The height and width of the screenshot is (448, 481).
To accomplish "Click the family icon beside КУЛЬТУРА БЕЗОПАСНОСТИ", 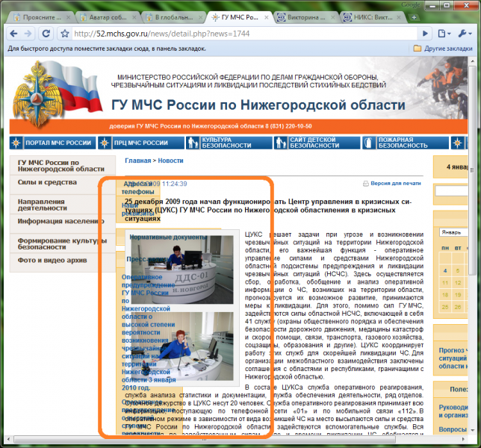I will click(193, 143).
